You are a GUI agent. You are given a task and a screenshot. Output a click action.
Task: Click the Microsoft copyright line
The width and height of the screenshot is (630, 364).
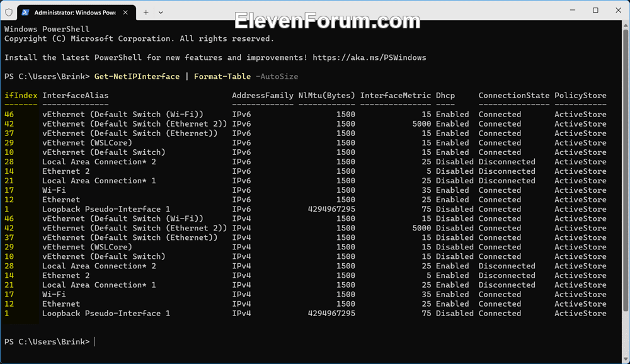coord(139,38)
